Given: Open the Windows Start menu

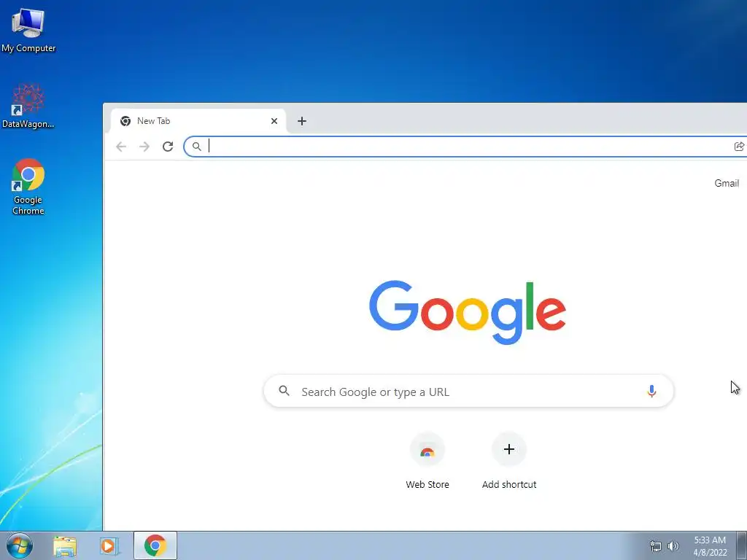Looking at the screenshot, I should pyautogui.click(x=20, y=545).
